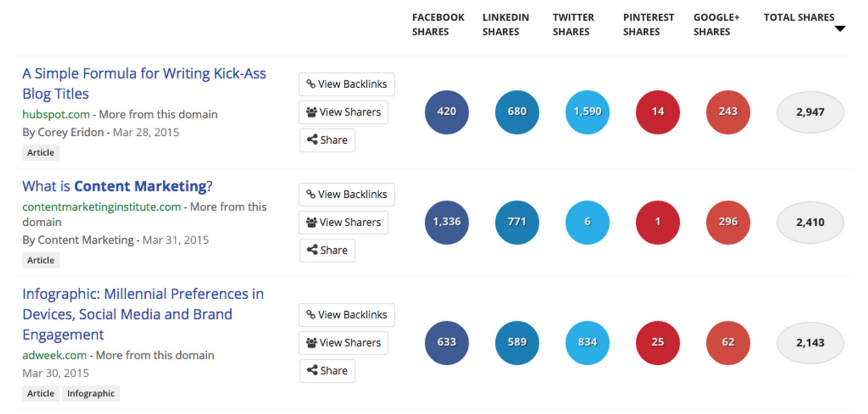The height and width of the screenshot is (414, 868).
Task: View Sharers for What is Content Marketing
Action: 343,222
